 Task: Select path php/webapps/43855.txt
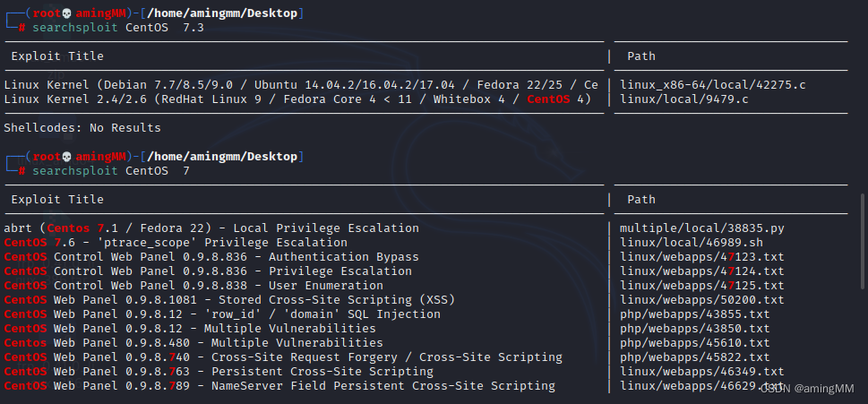coord(695,314)
